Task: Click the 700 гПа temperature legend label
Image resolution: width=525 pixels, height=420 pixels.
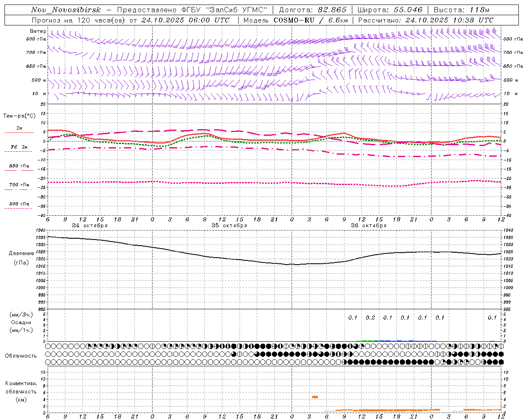Action: (19, 185)
